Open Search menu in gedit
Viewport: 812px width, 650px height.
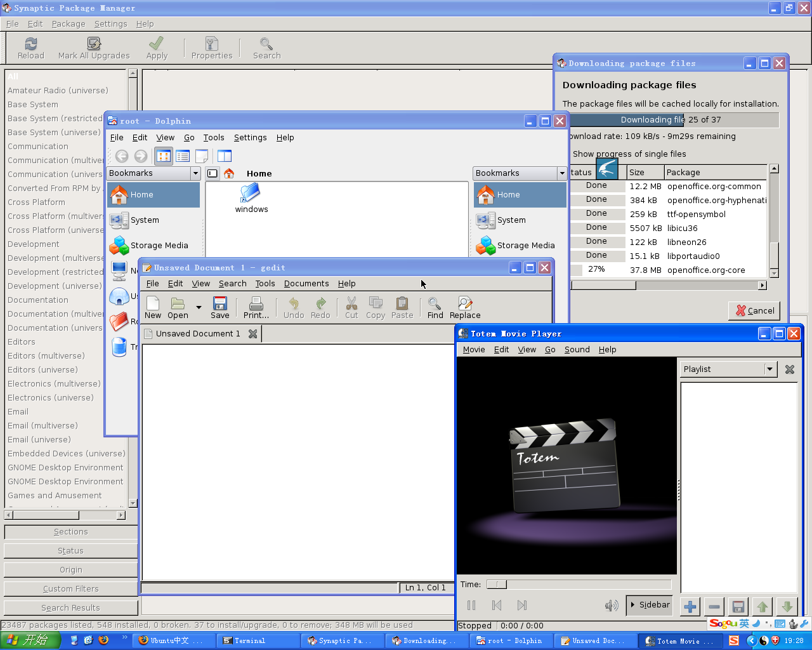click(x=232, y=284)
